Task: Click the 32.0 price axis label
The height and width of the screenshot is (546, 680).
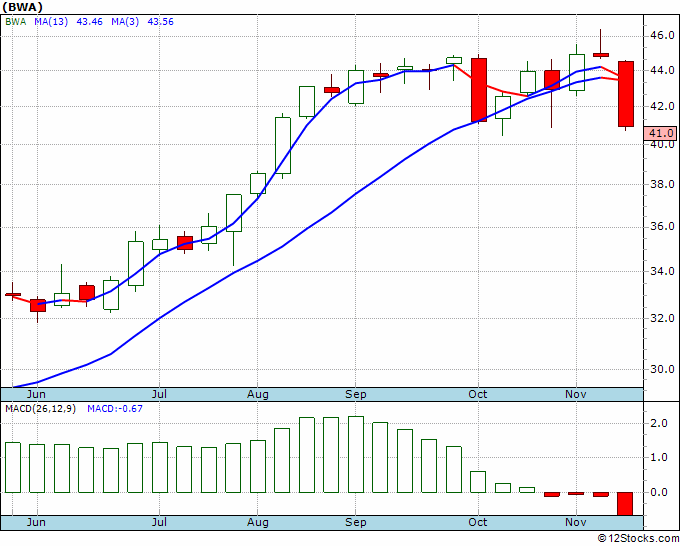Action: [x=663, y=318]
